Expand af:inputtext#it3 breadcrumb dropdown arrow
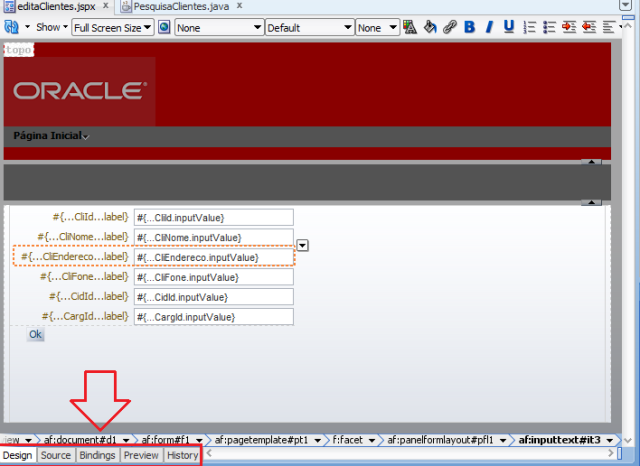640x466 pixels. pos(610,440)
